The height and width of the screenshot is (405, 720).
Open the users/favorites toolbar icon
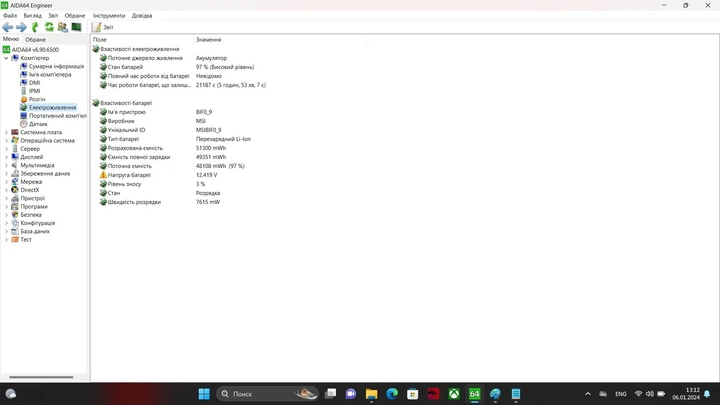pyautogui.click(x=62, y=27)
